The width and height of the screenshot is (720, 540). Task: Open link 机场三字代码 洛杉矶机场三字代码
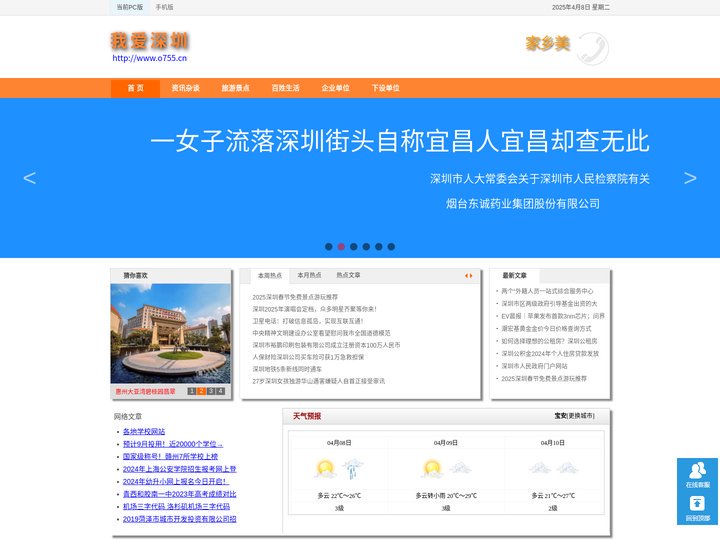click(176, 506)
